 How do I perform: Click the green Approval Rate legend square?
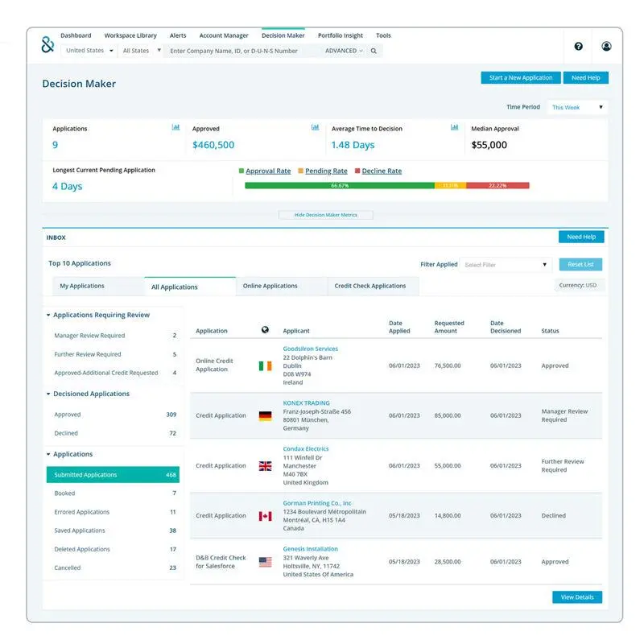[242, 171]
